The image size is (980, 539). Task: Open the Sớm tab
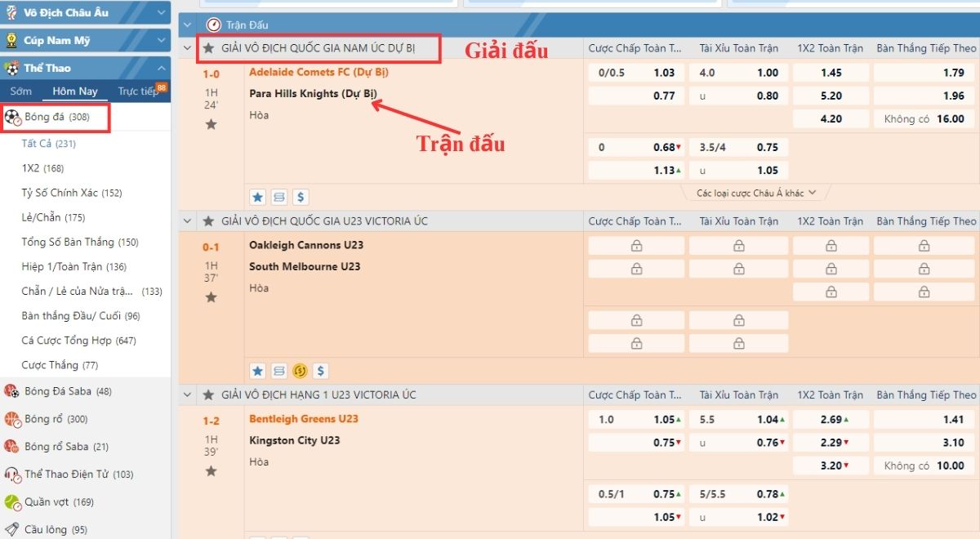point(21,91)
